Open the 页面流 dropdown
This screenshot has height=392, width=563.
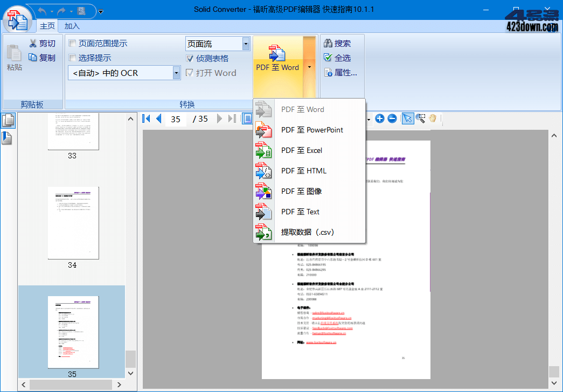(x=246, y=43)
